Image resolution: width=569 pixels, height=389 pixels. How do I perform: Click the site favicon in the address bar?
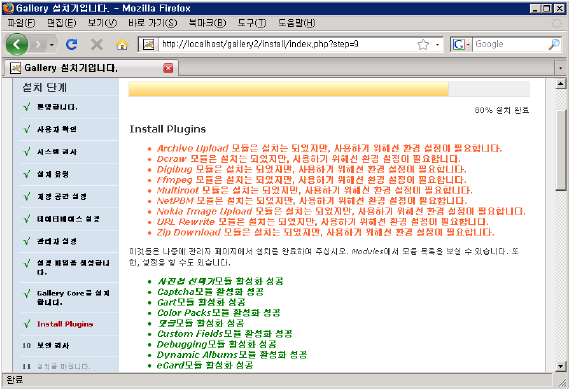coord(148,45)
